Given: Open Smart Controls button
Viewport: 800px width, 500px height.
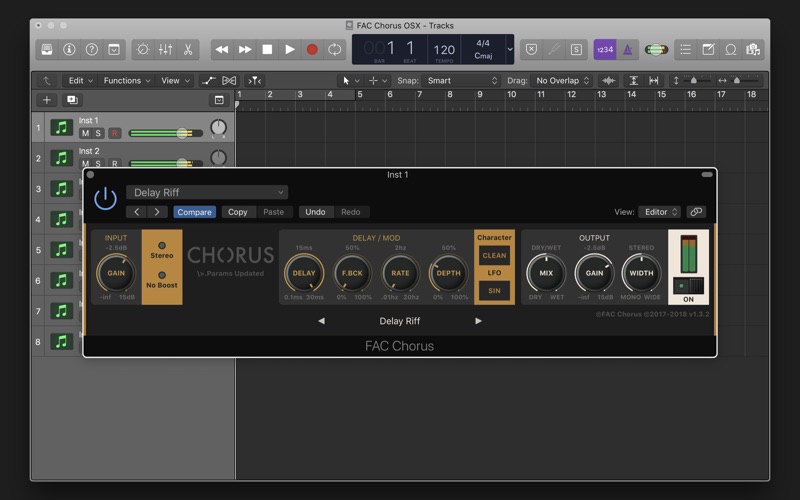Looking at the screenshot, I should coord(143,49).
